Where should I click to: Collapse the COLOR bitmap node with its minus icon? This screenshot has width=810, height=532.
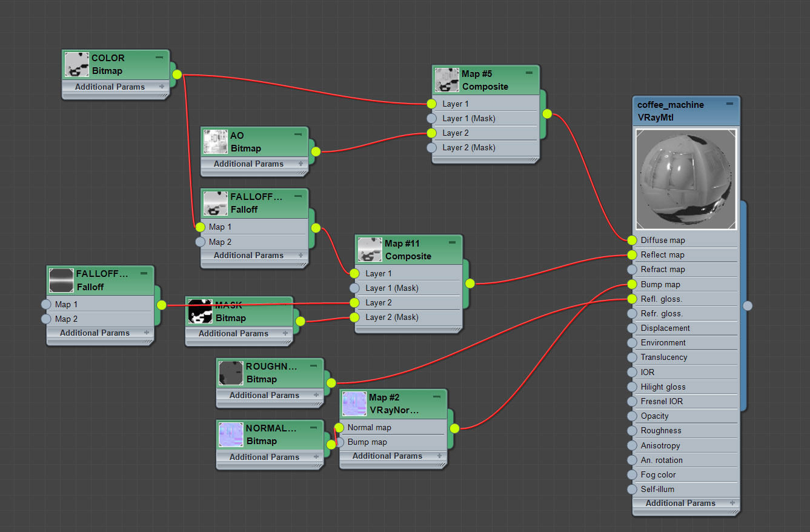[x=159, y=57]
